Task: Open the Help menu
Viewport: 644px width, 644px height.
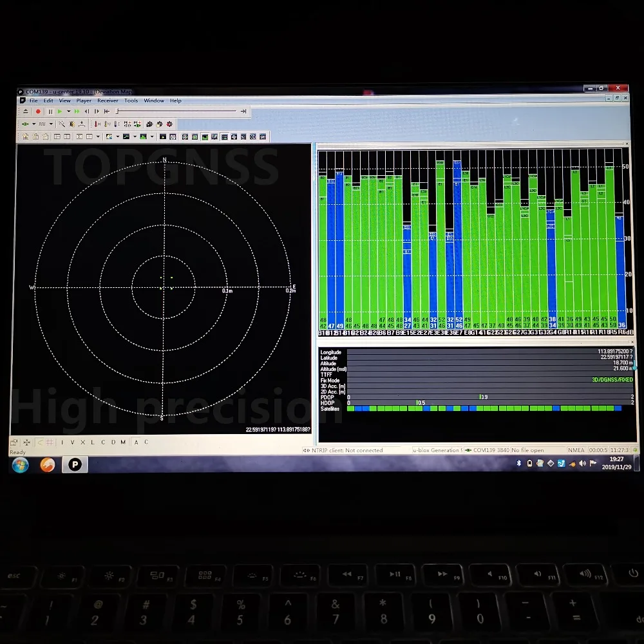Action: click(x=176, y=100)
